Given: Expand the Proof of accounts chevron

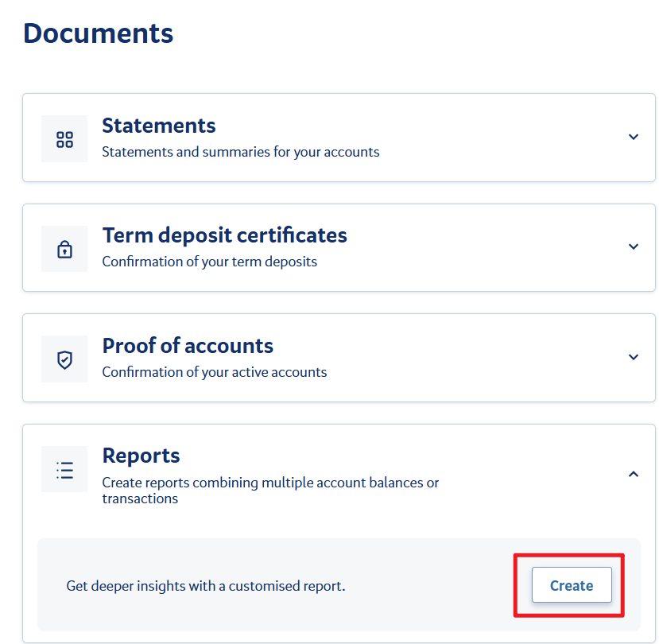Looking at the screenshot, I should click(x=633, y=357).
